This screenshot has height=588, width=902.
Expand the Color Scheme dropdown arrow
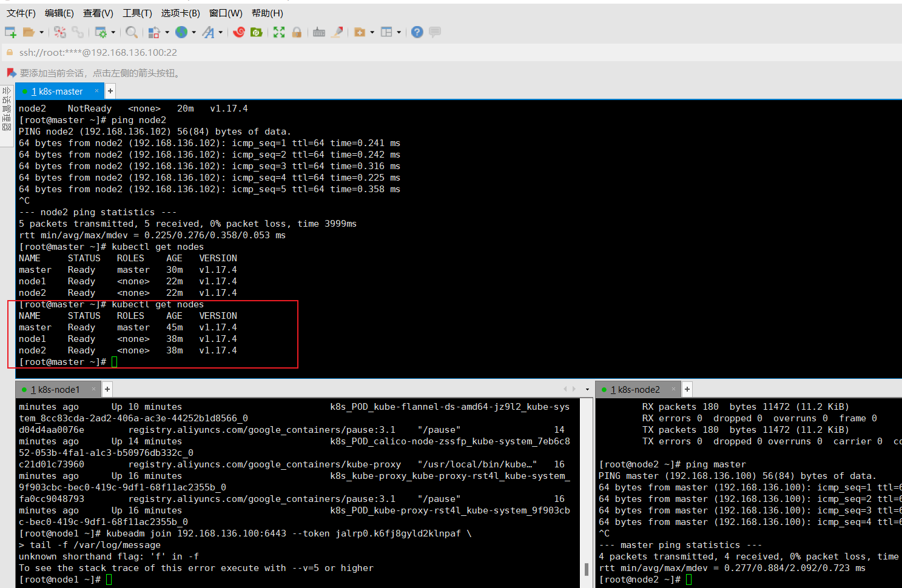(167, 32)
